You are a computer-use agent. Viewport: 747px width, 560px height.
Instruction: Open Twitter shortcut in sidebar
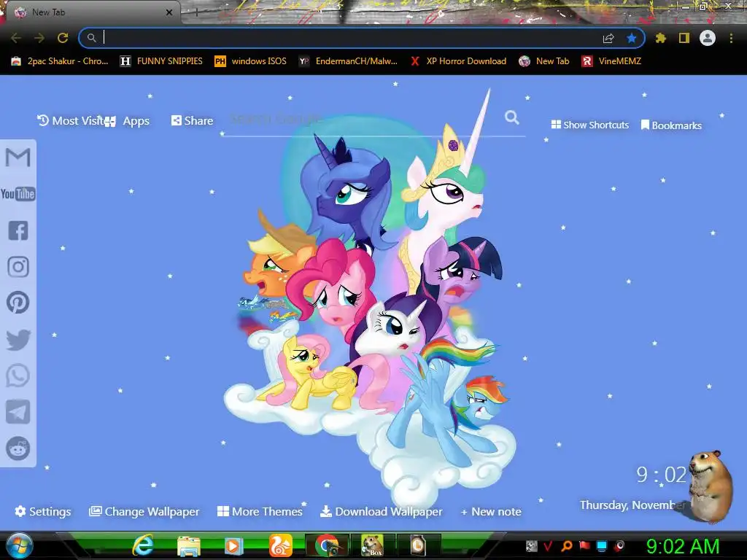click(18, 340)
